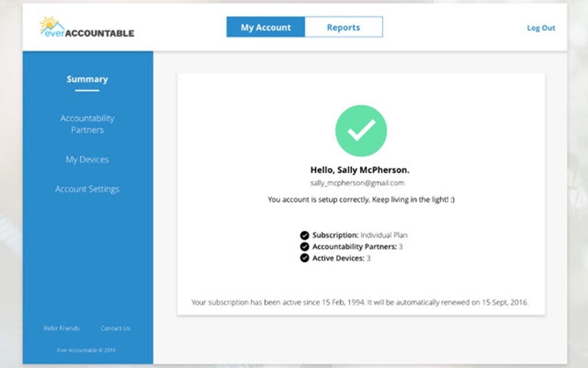Screen dimensions: 588x368
Task: Click the checkmark icon beside Subscription
Action: [x=304, y=235]
